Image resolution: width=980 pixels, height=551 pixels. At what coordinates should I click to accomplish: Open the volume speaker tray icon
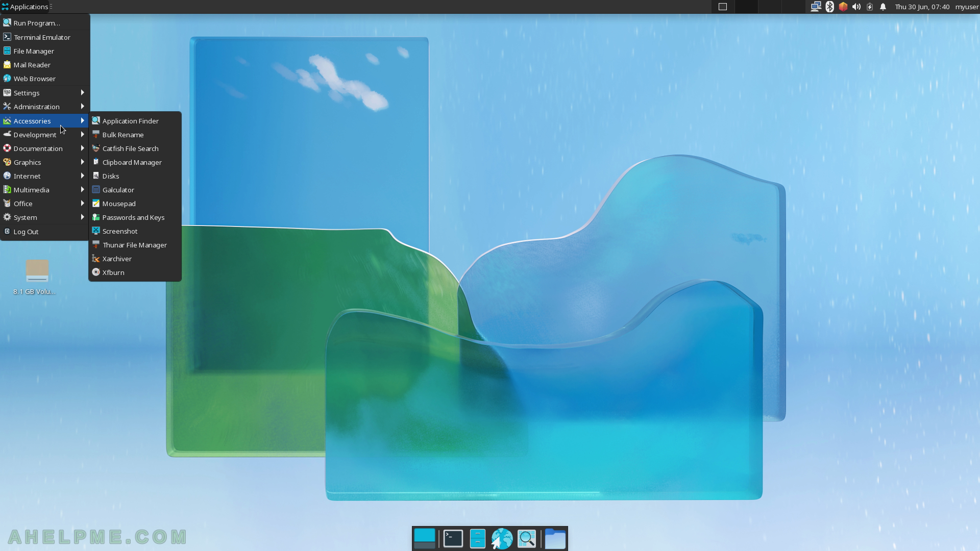[x=856, y=7]
